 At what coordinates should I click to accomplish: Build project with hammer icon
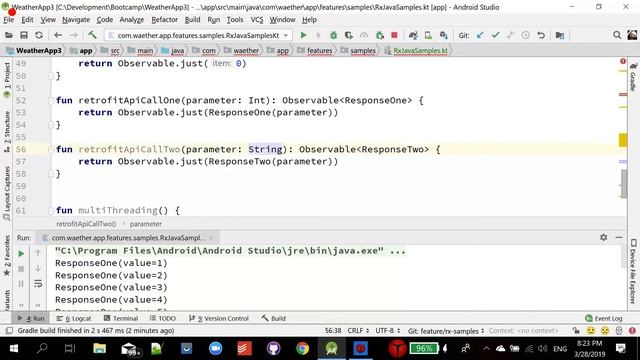click(92, 36)
